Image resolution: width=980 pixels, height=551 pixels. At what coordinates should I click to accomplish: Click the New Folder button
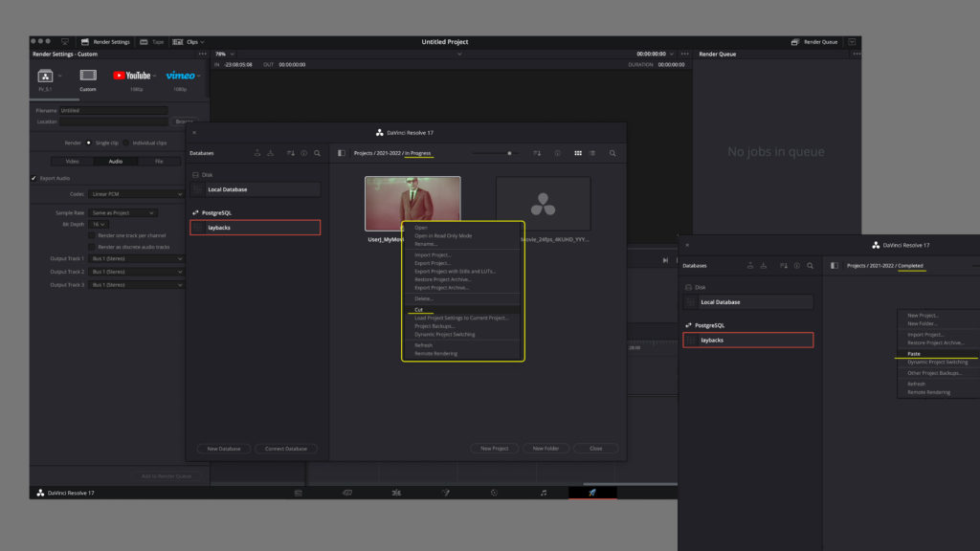546,449
